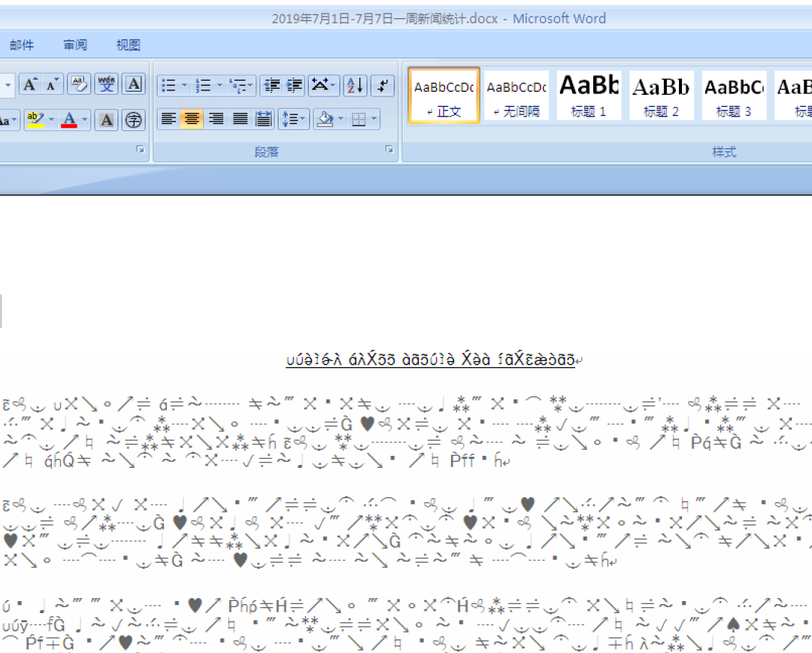Open the 审阅 ribbon tab
812x653 pixels.
[75, 45]
